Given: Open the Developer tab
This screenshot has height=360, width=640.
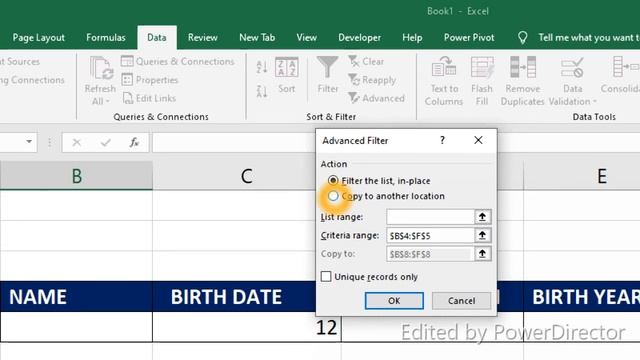Looking at the screenshot, I should [359, 38].
